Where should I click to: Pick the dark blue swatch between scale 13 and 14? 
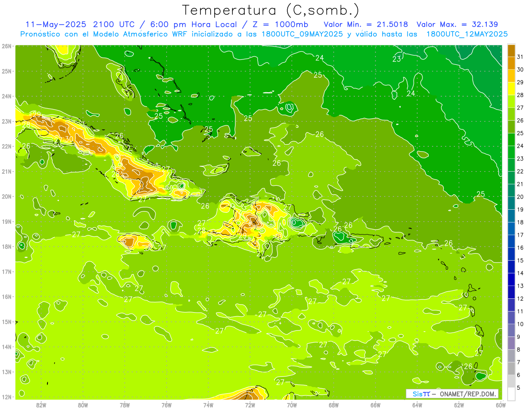click(511, 279)
